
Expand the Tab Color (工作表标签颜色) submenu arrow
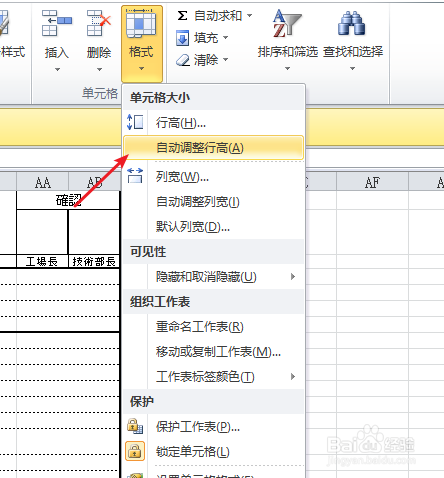pyautogui.click(x=293, y=376)
